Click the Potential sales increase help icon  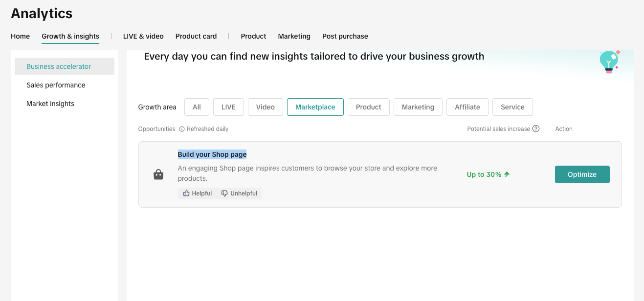pyautogui.click(x=536, y=129)
